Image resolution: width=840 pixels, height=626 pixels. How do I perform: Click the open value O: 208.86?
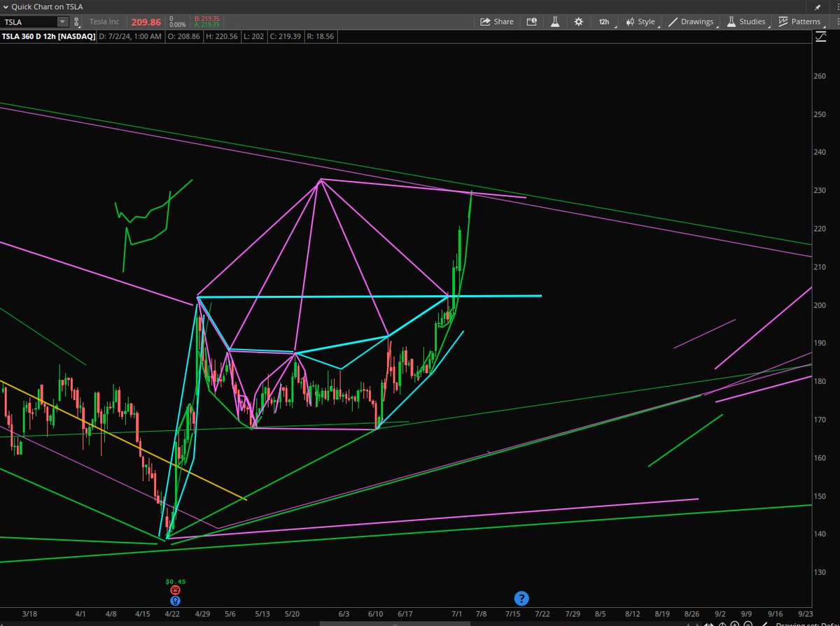click(x=184, y=36)
